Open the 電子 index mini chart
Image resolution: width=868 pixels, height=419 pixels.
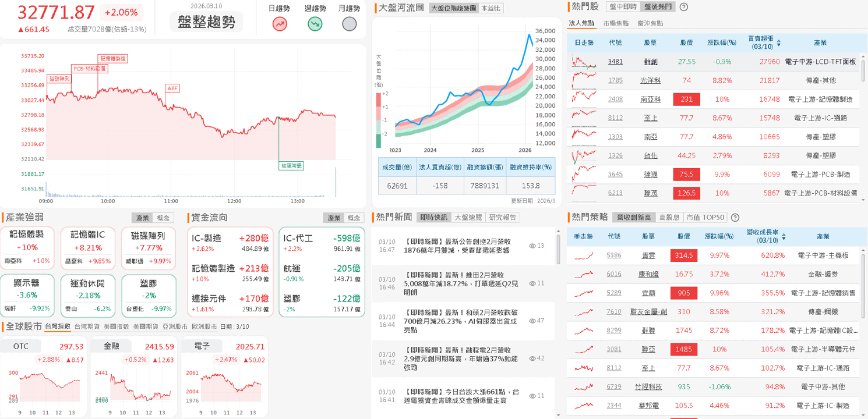(224, 377)
